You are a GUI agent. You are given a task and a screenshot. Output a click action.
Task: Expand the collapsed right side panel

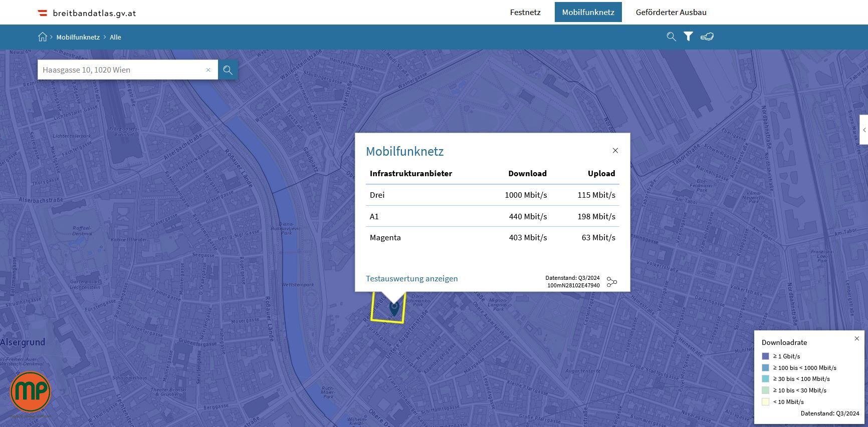point(864,130)
